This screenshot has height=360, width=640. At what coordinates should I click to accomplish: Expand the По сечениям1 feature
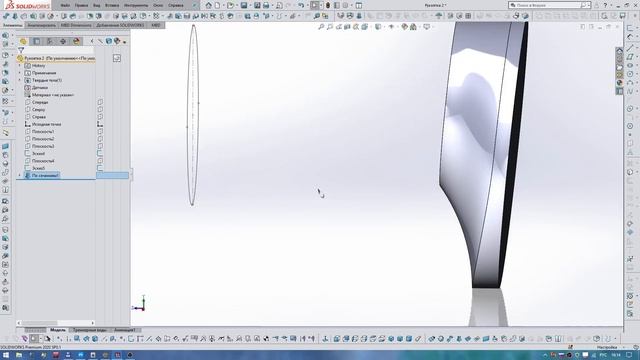[x=20, y=176]
